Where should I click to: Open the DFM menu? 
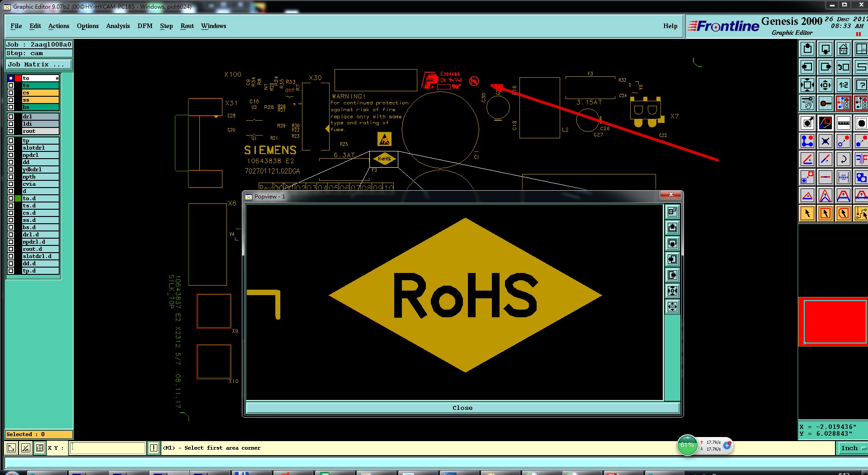tap(145, 26)
